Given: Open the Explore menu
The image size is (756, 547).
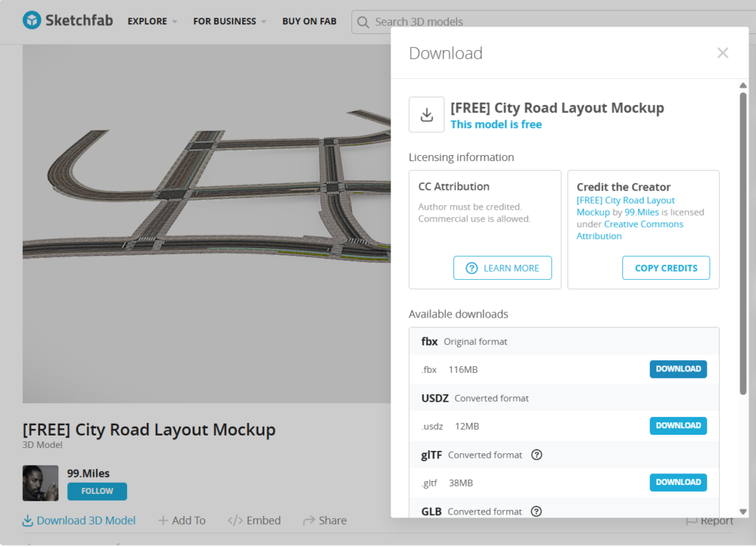Looking at the screenshot, I should click(147, 21).
